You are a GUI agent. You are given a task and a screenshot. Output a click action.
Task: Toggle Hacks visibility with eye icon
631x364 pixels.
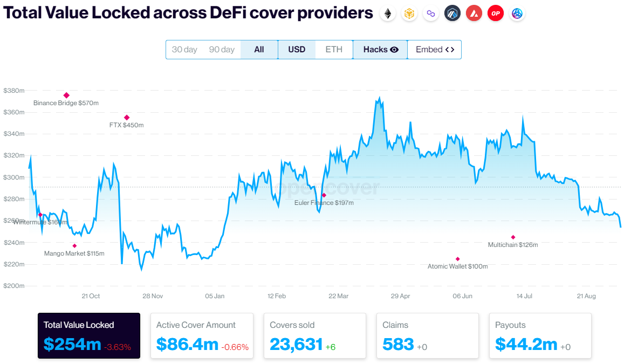click(380, 50)
